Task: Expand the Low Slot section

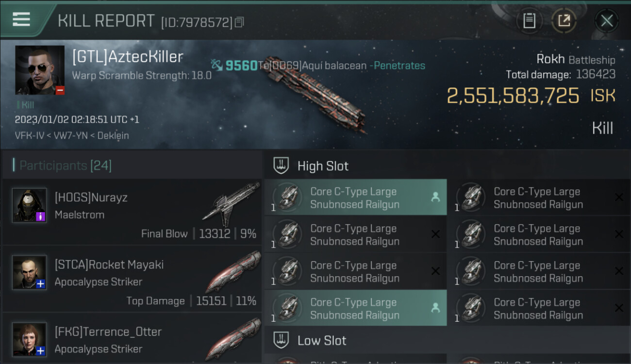Action: 322,341
